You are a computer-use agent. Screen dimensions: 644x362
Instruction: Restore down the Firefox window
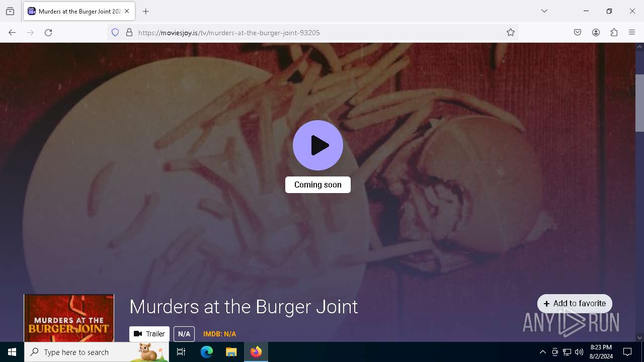pyautogui.click(x=609, y=11)
